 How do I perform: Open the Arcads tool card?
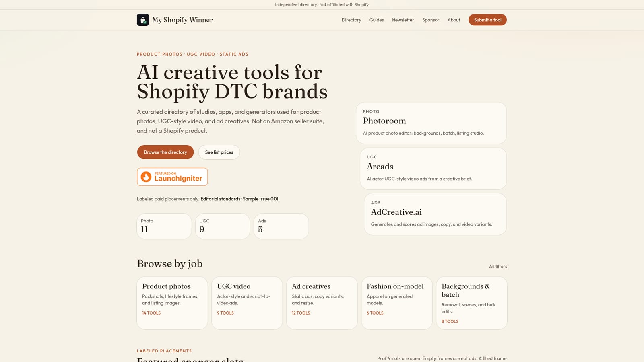(433, 169)
